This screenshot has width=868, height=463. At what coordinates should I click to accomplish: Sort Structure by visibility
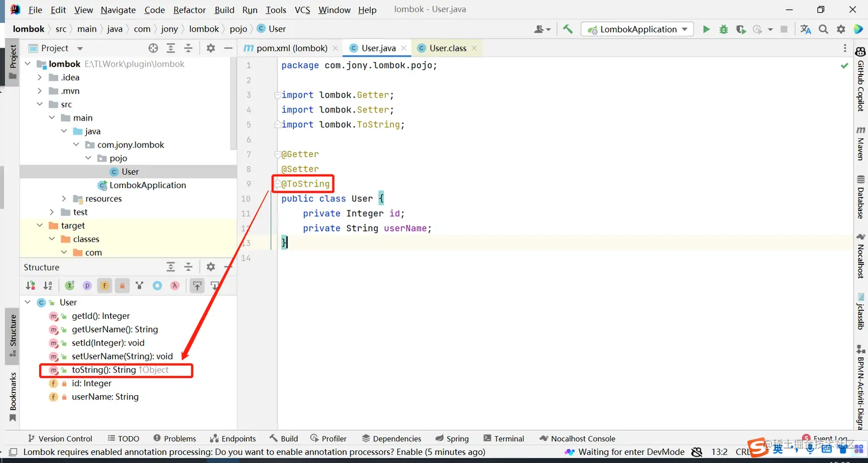(30, 285)
